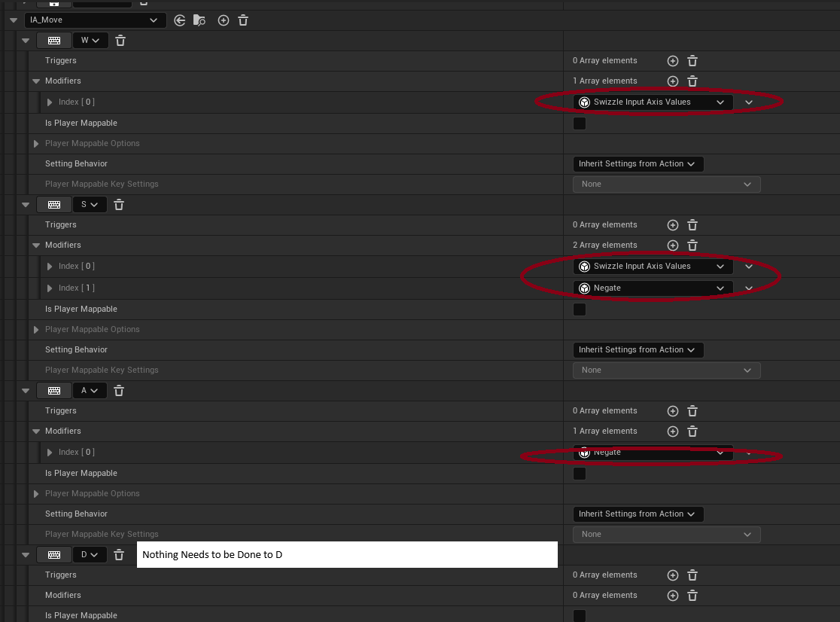
Task: Open W key Setting Behavior dropdown
Action: point(638,164)
